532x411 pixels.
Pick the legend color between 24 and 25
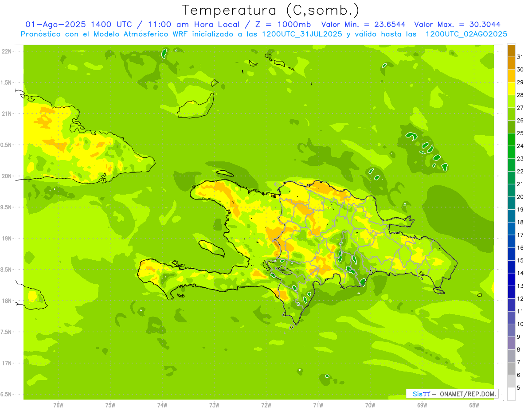pyautogui.click(x=511, y=140)
